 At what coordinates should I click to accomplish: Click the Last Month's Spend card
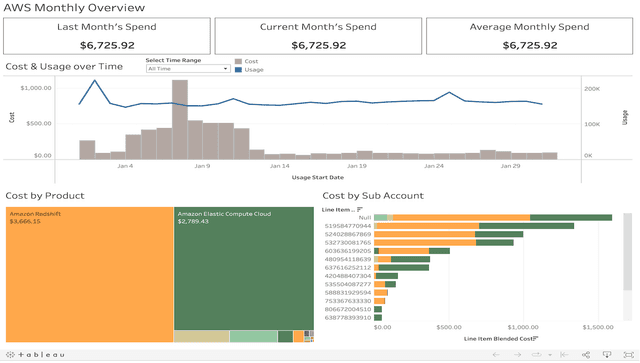tap(107, 36)
